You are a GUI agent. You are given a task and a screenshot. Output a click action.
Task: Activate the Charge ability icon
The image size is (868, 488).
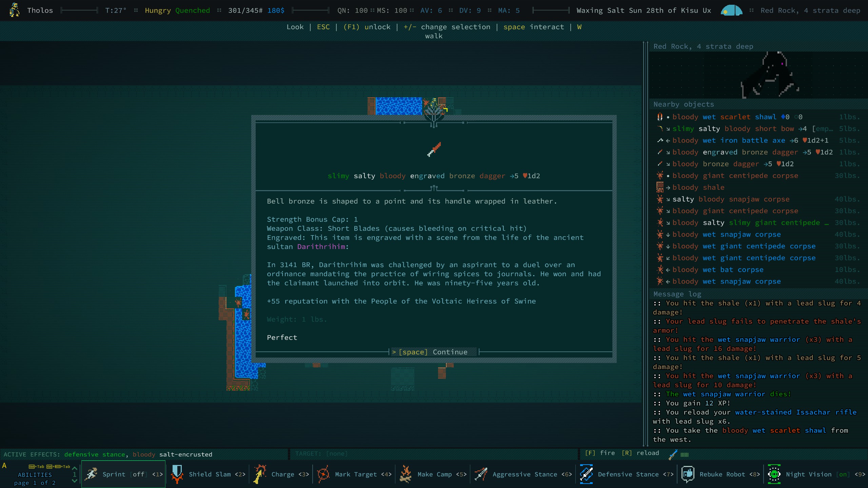(x=260, y=474)
